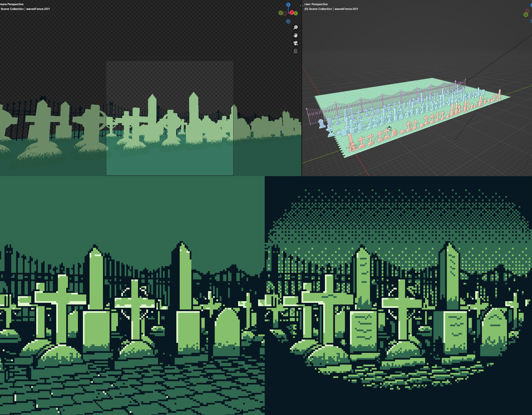Toggle the lock camera to view padlock
The width and height of the screenshot is (532, 415).
[296, 51]
